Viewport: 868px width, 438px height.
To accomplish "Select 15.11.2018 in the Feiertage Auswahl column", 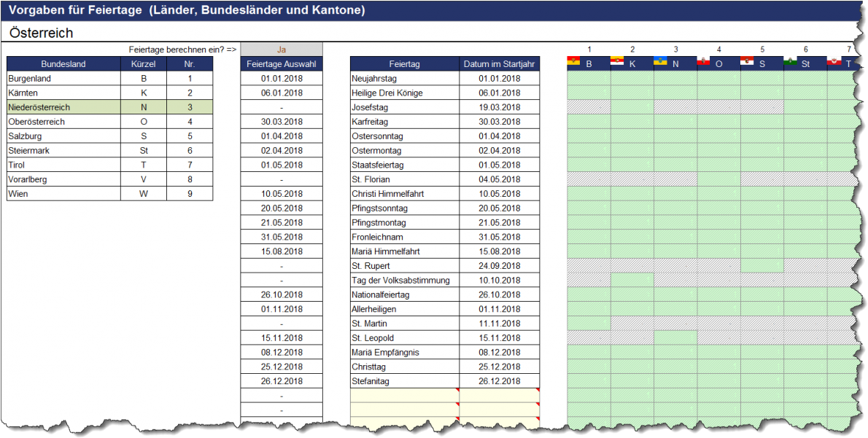I will [282, 337].
